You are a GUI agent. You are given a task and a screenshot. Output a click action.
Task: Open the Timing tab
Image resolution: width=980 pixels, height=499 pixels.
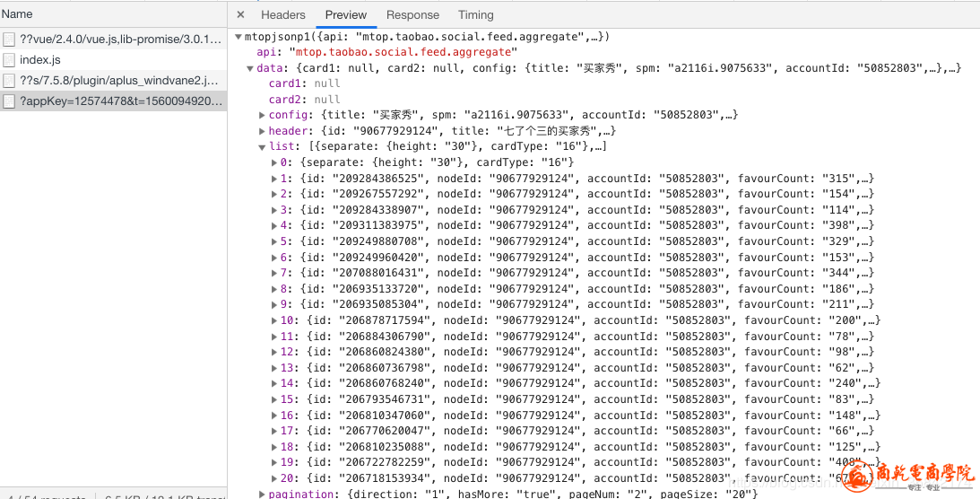(x=475, y=15)
